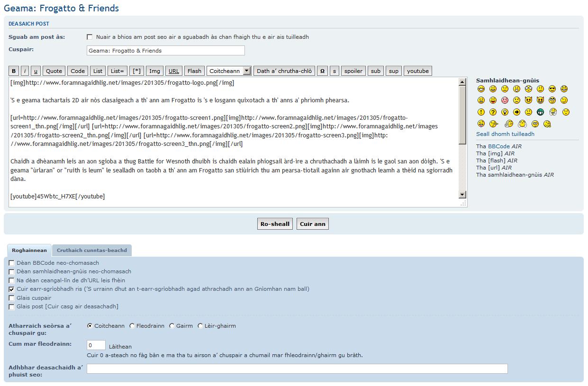
Task: Insert the question mark smiley
Action: coord(493,112)
